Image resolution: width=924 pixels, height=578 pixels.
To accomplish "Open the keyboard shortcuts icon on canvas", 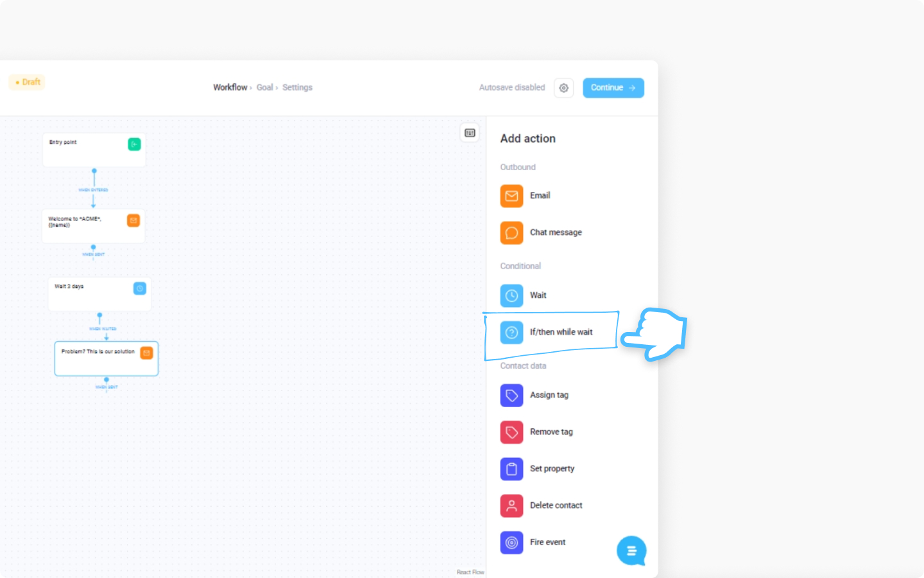I will point(470,133).
